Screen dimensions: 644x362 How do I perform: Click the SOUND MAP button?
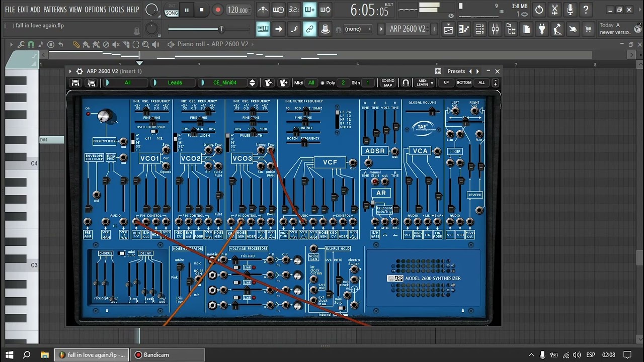388,83
